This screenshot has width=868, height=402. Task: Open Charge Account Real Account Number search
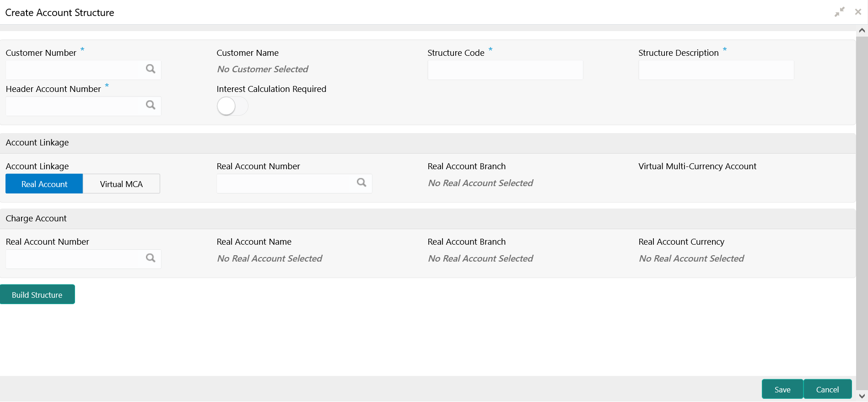point(151,258)
